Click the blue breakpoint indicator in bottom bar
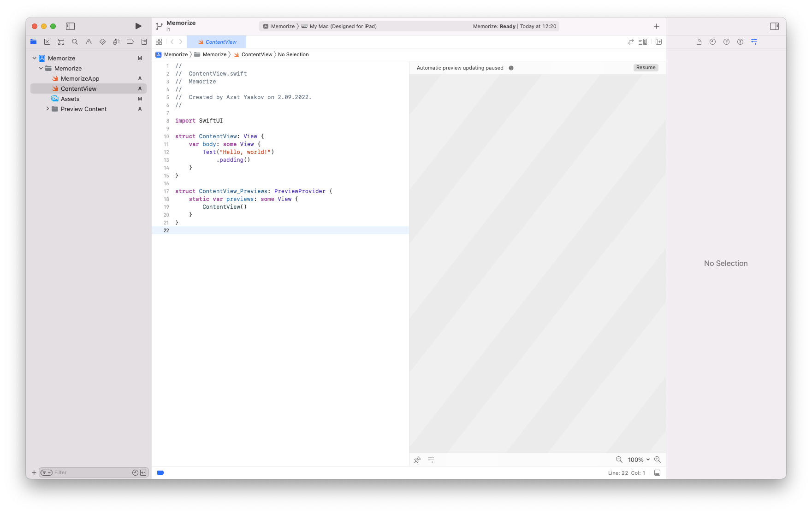Viewport: 812px width, 513px height. [x=160, y=472]
